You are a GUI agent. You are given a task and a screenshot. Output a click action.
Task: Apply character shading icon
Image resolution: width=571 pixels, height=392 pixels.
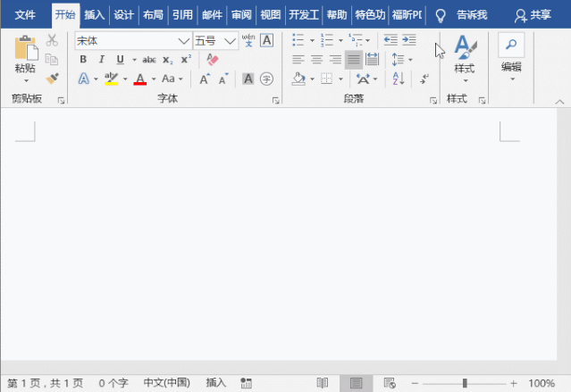(248, 79)
